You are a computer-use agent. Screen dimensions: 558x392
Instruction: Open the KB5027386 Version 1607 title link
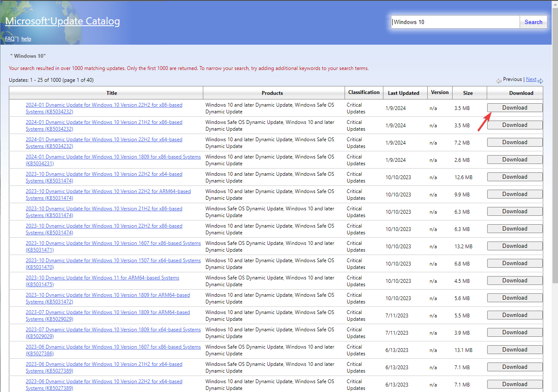113,350
